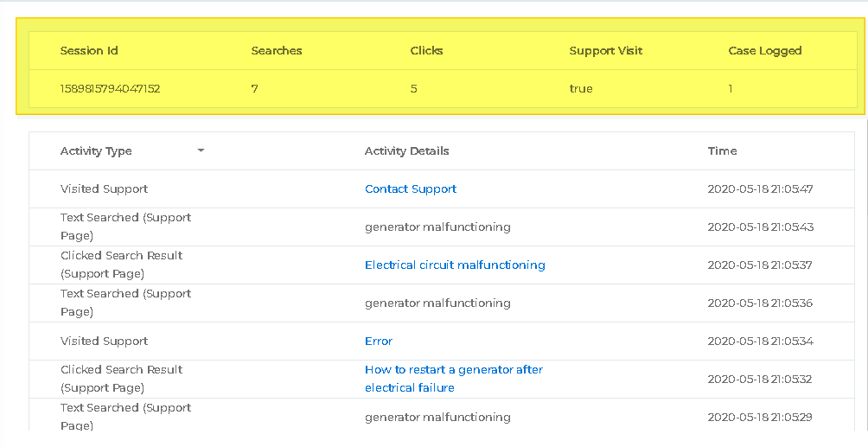Click the Support Visit value true

pos(581,88)
